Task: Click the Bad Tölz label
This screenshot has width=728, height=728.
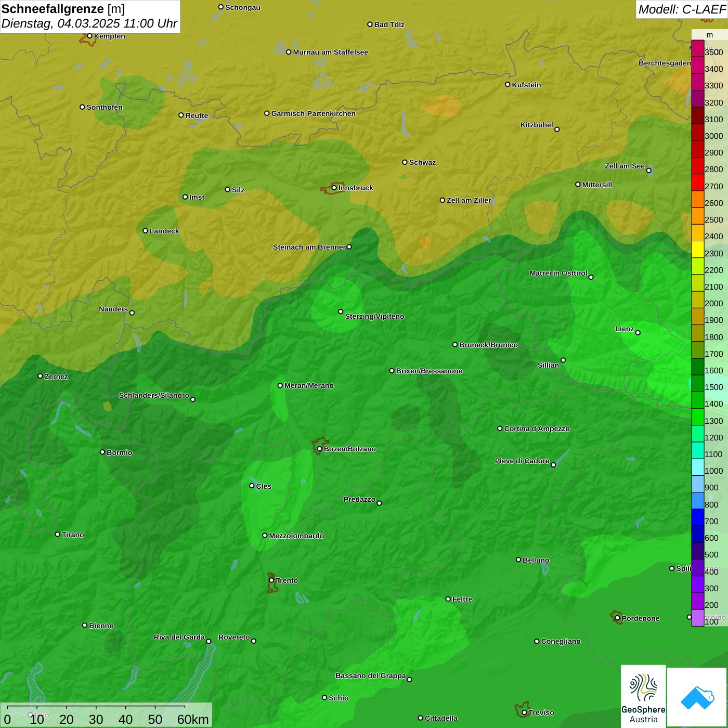Action: point(389,24)
